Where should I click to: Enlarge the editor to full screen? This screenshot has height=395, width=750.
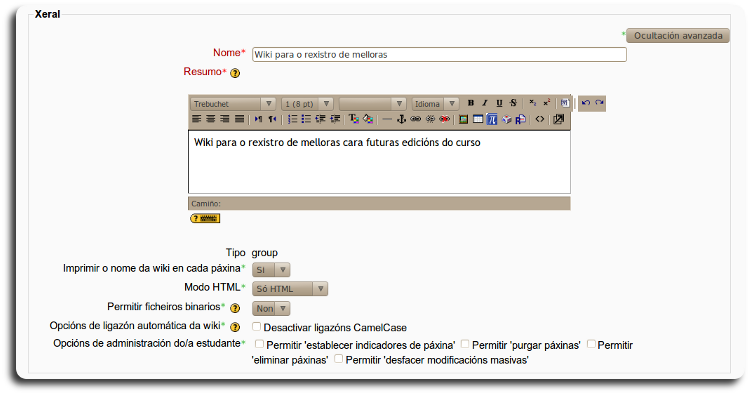coord(558,119)
